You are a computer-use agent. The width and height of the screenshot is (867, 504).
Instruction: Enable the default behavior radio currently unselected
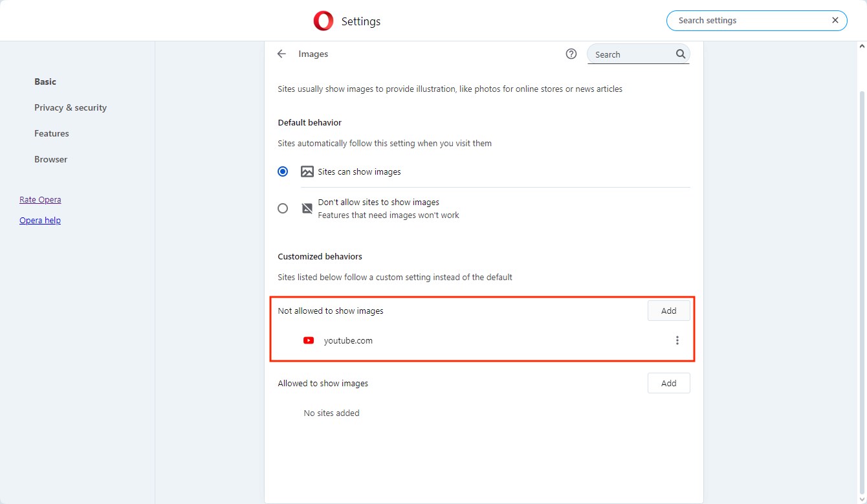click(283, 208)
